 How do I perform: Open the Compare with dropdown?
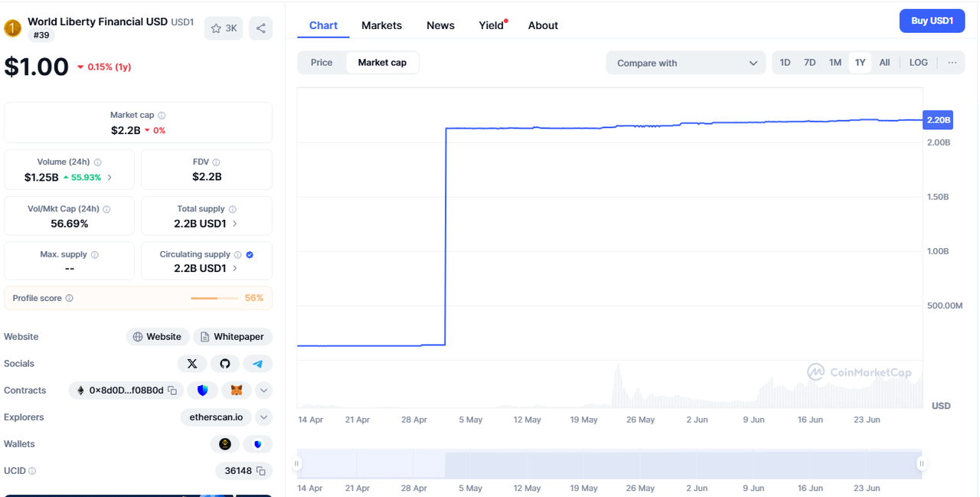pos(685,62)
